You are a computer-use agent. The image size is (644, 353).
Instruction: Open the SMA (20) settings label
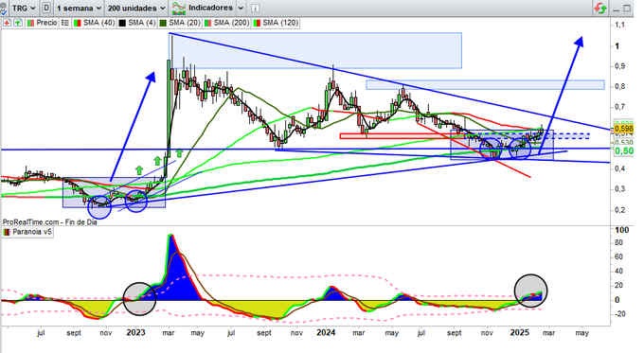[x=185, y=23]
